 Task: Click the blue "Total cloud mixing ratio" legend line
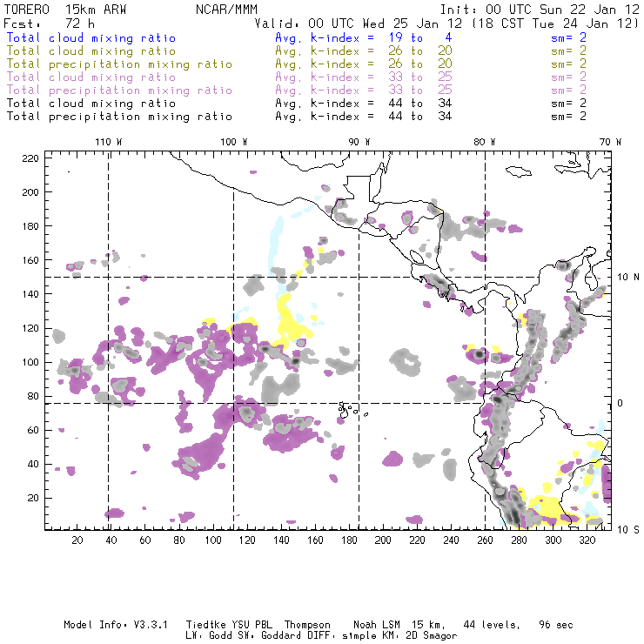point(91,37)
